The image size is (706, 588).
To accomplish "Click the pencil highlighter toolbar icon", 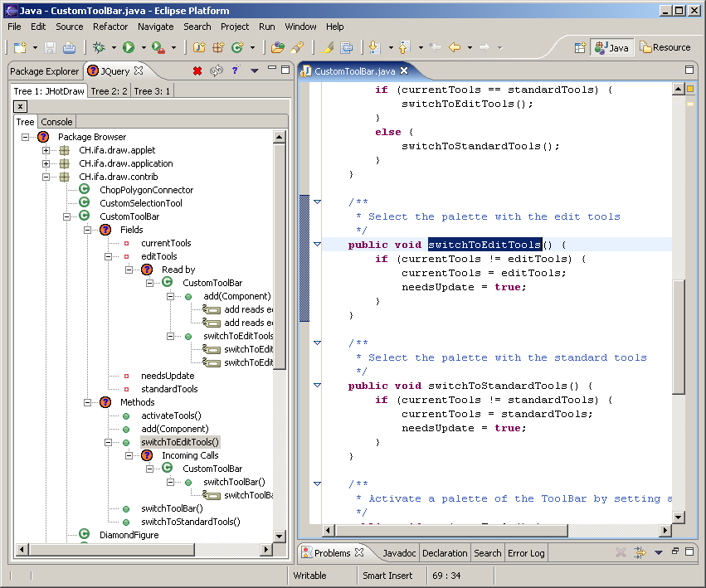I will (x=329, y=47).
